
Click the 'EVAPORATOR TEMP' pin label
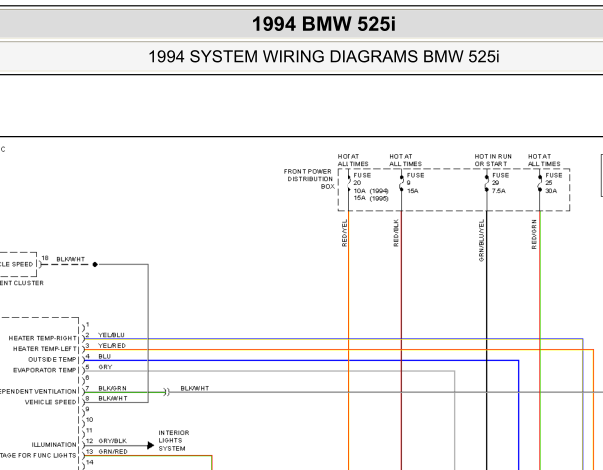[45, 370]
